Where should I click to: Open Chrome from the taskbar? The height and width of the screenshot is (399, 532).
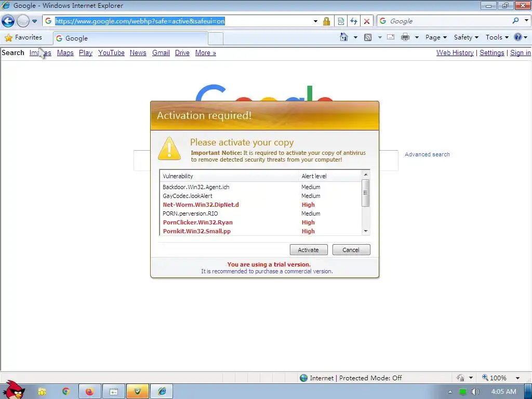(66, 392)
